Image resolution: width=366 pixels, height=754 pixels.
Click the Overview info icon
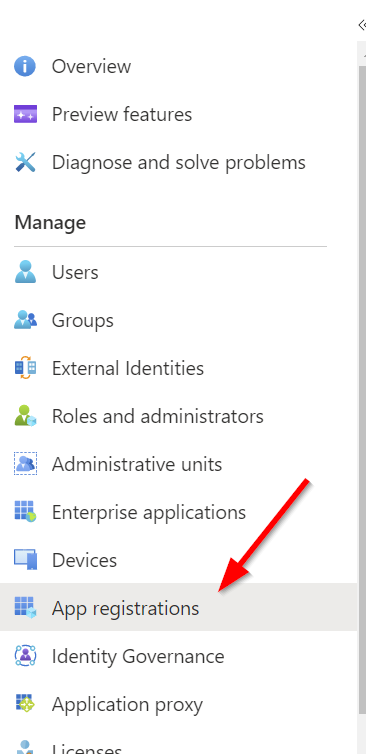(25, 66)
